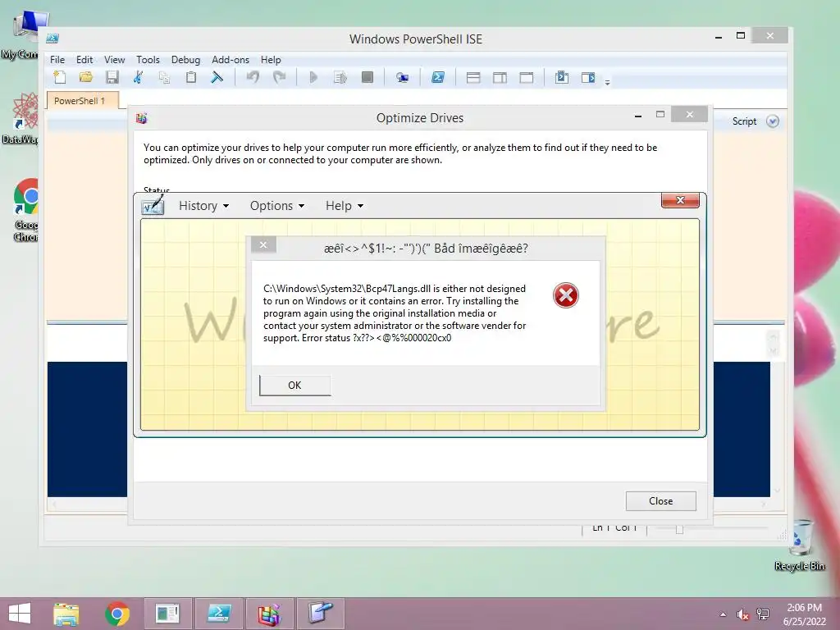Viewport: 840px width, 630px height.
Task: Click the Show Command Window icon
Action: point(561,77)
